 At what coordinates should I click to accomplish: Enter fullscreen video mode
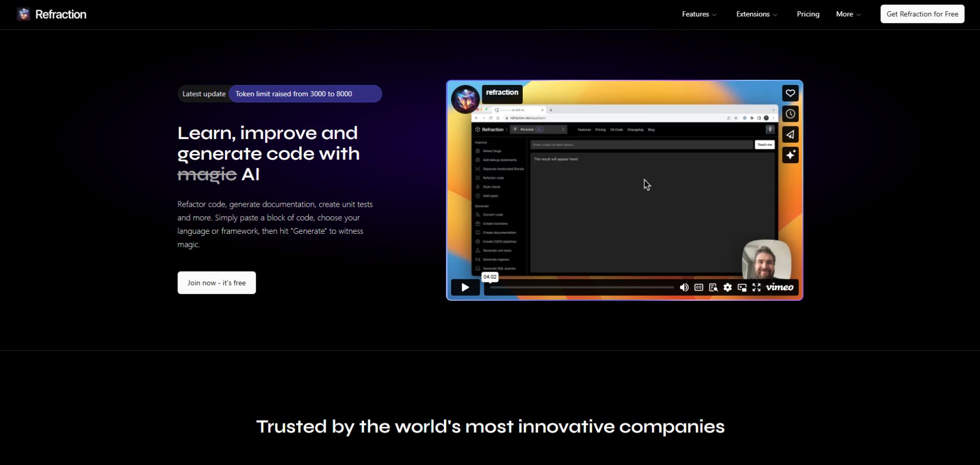(x=756, y=287)
